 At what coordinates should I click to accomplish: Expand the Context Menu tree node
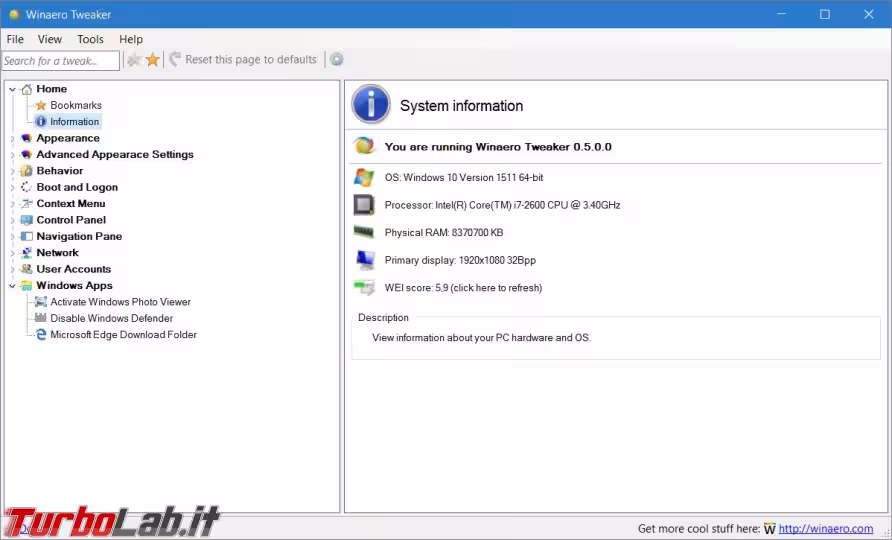click(x=13, y=204)
